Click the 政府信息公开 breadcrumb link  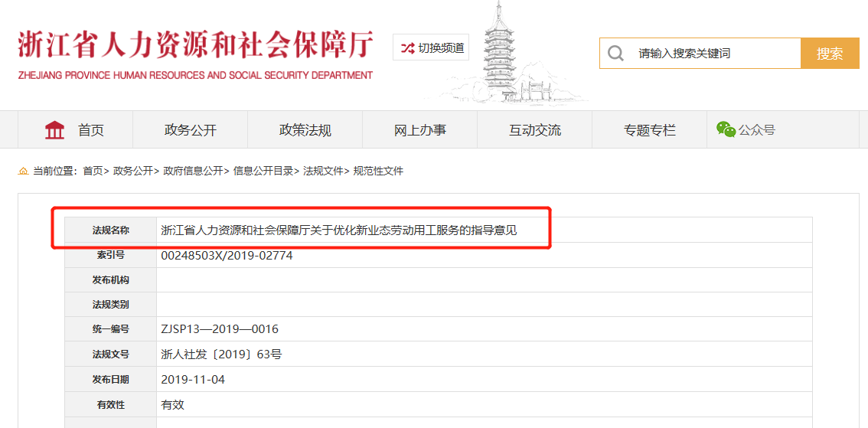click(193, 171)
